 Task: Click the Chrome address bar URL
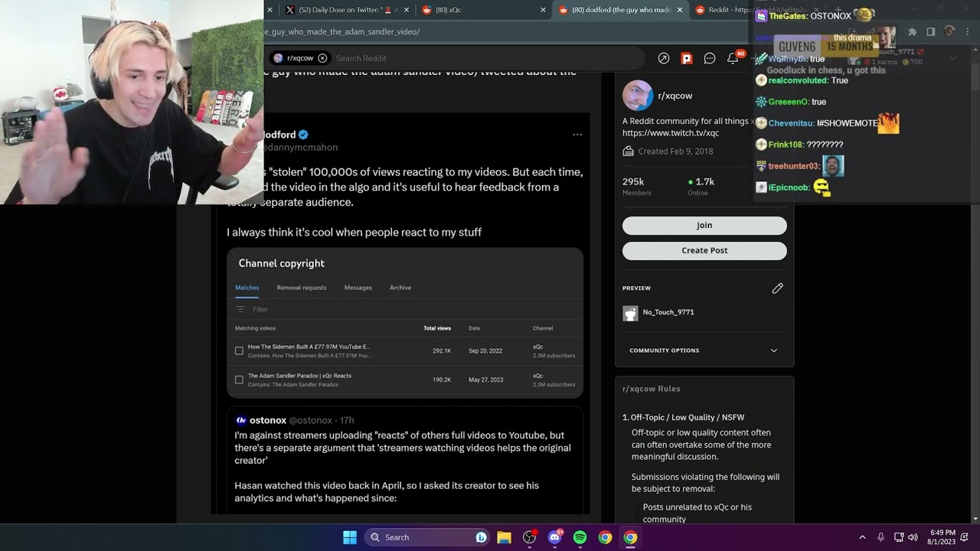click(343, 31)
